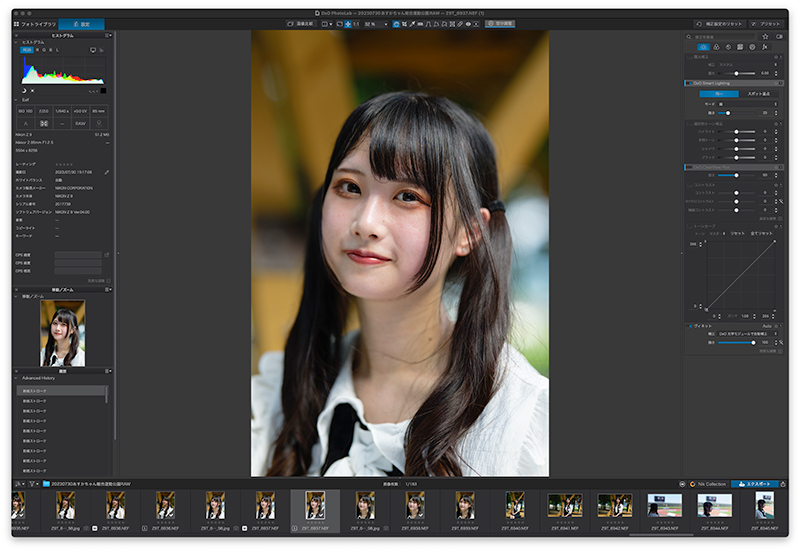Screen dimensions: 800x551
Task: Click the zoom 1:1 toolbar button
Action: pyautogui.click(x=356, y=24)
